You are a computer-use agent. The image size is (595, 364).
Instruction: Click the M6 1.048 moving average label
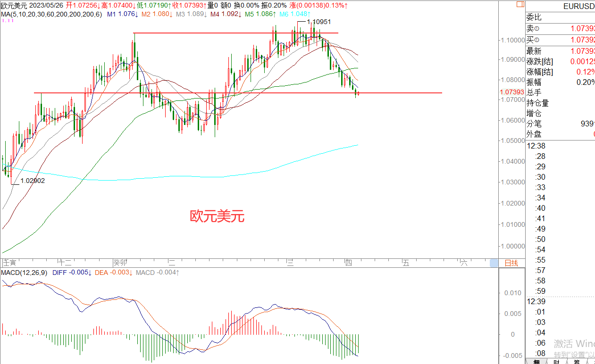pos(295,14)
